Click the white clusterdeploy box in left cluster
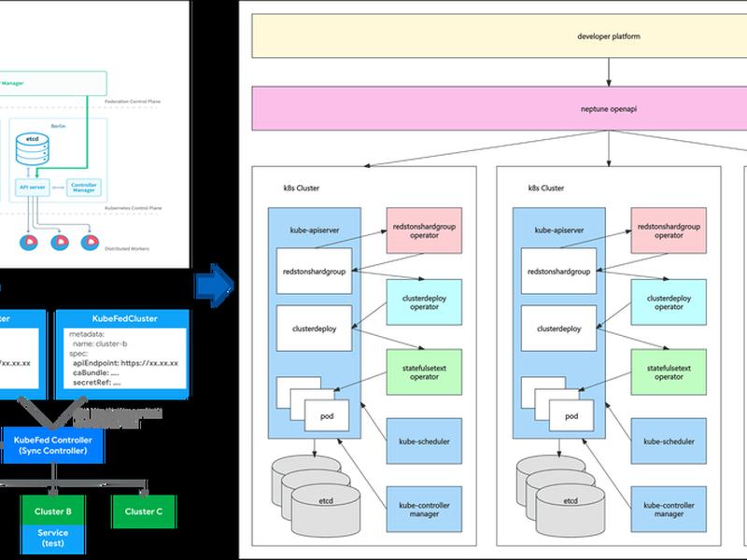Image resolution: width=747 pixels, height=560 pixels. (x=314, y=329)
